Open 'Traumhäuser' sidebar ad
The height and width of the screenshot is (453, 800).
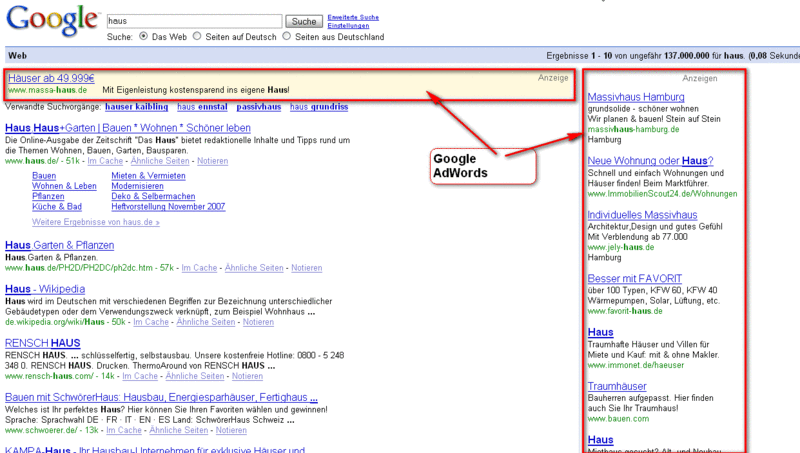pyautogui.click(x=617, y=386)
